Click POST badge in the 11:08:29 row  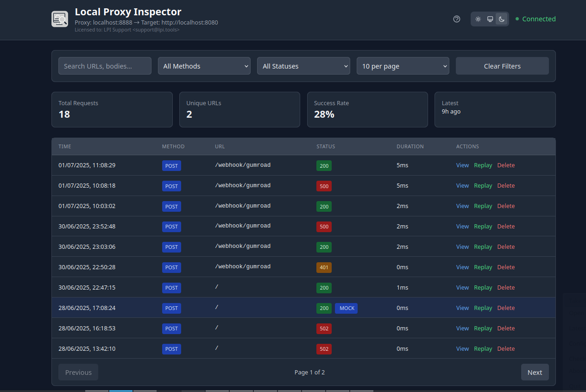point(171,165)
